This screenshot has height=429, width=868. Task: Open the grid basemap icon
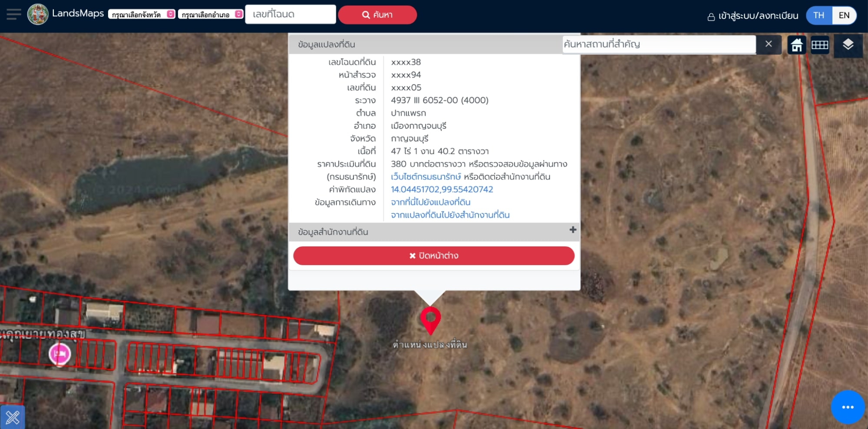click(x=819, y=45)
